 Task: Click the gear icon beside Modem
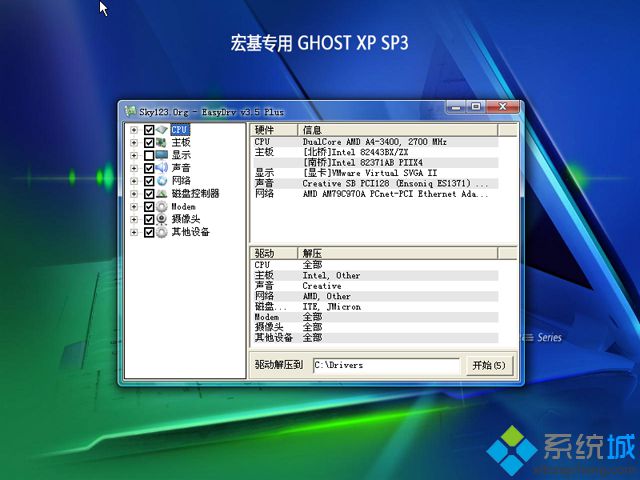point(162,207)
